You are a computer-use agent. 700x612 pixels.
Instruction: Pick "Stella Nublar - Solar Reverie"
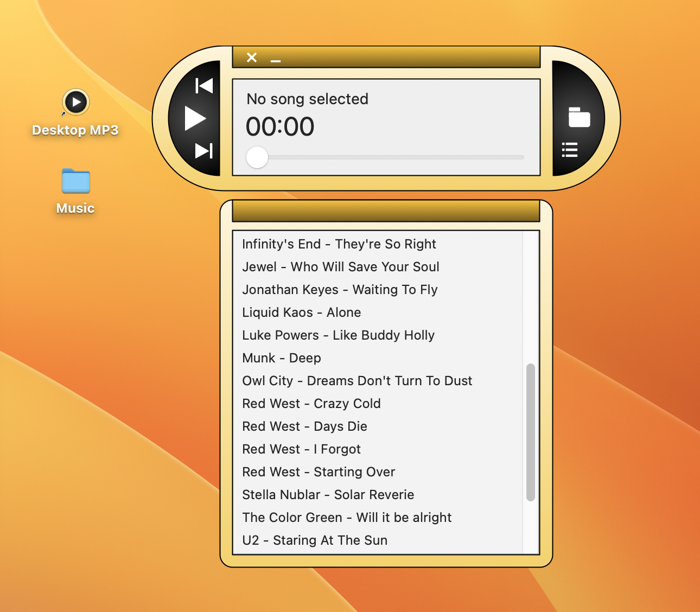[328, 495]
